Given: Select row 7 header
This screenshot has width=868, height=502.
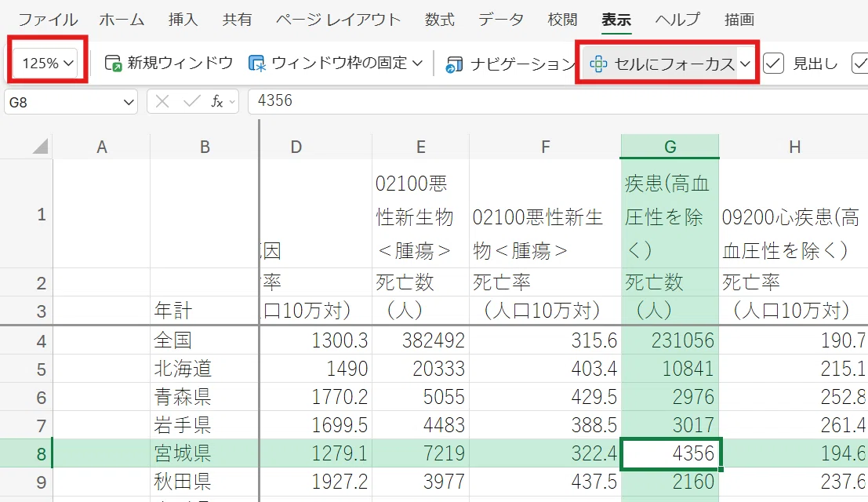Looking at the screenshot, I should click(x=26, y=425).
